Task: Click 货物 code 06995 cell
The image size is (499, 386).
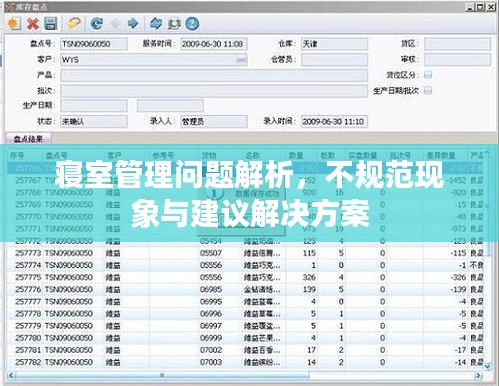Action: [x=220, y=302]
